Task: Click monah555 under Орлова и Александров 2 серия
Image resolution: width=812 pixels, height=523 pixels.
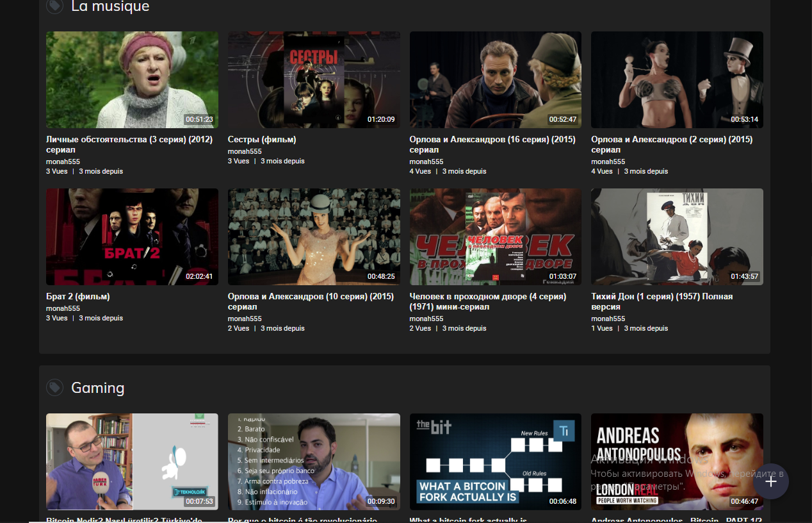Action: click(x=608, y=162)
